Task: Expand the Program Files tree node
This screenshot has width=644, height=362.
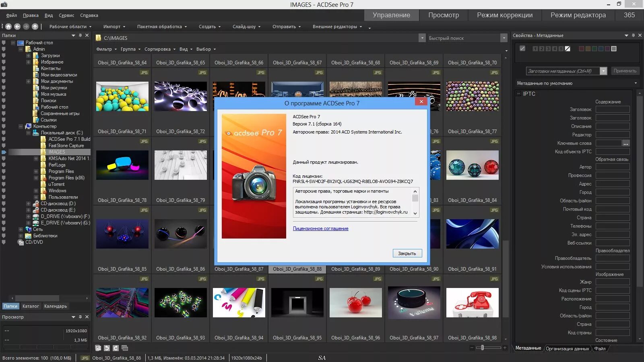Action: coord(36,171)
